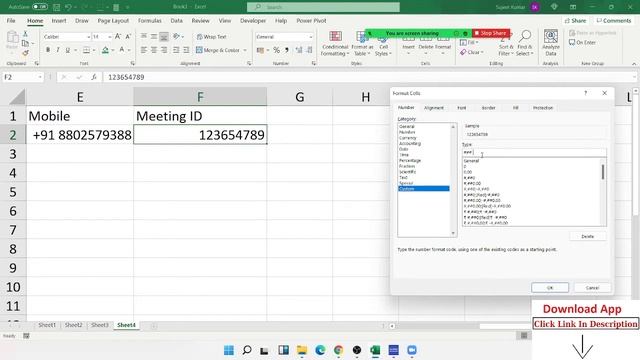The image size is (640, 360).
Task: Apply percent style format
Action: (276, 50)
